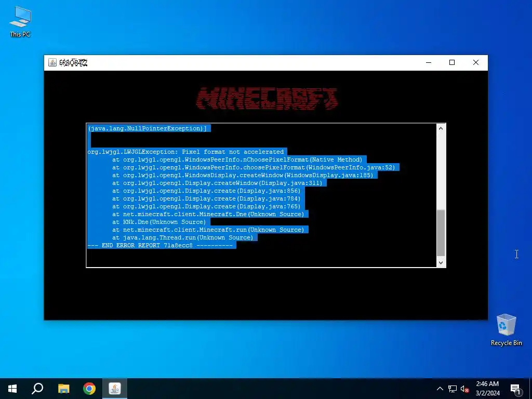Click scrollbar down arrow in error report

click(x=441, y=262)
